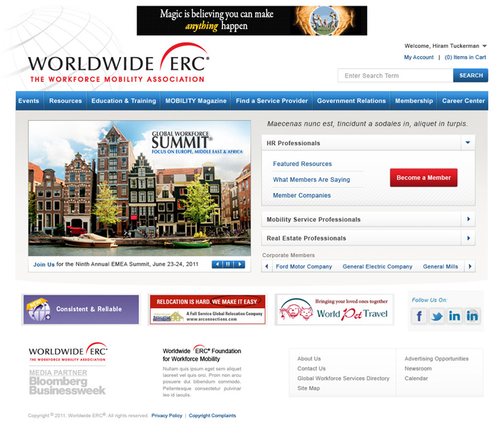Open the Contact Us footer link
Viewport: 504px width, 430px height.
[311, 369]
